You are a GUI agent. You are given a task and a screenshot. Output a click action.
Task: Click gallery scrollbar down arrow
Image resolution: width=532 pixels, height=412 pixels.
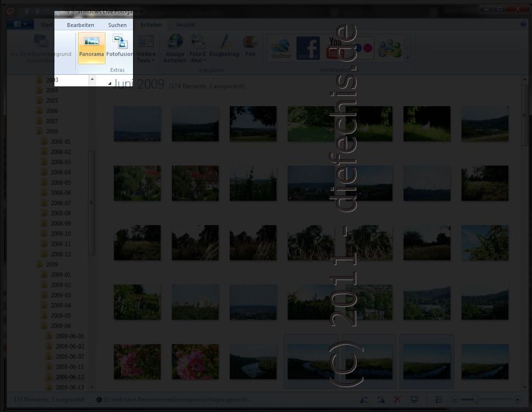pos(524,387)
